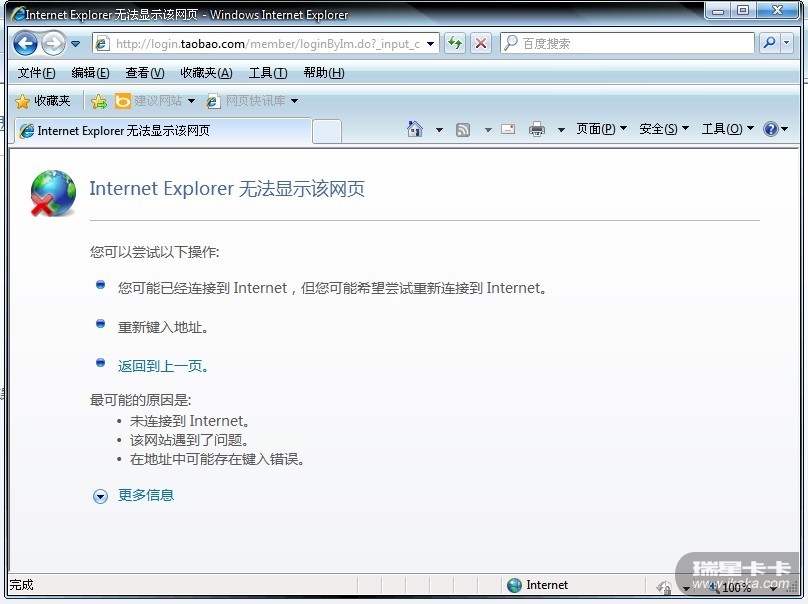808x604 pixels.
Task: Open the 帮助(H) menu
Action: click(324, 73)
